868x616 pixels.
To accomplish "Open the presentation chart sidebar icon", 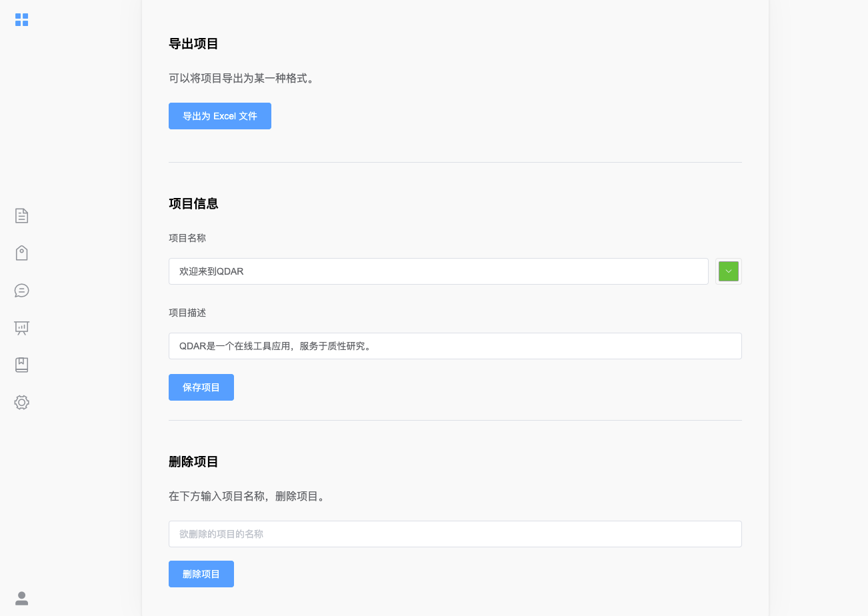I will [22, 327].
